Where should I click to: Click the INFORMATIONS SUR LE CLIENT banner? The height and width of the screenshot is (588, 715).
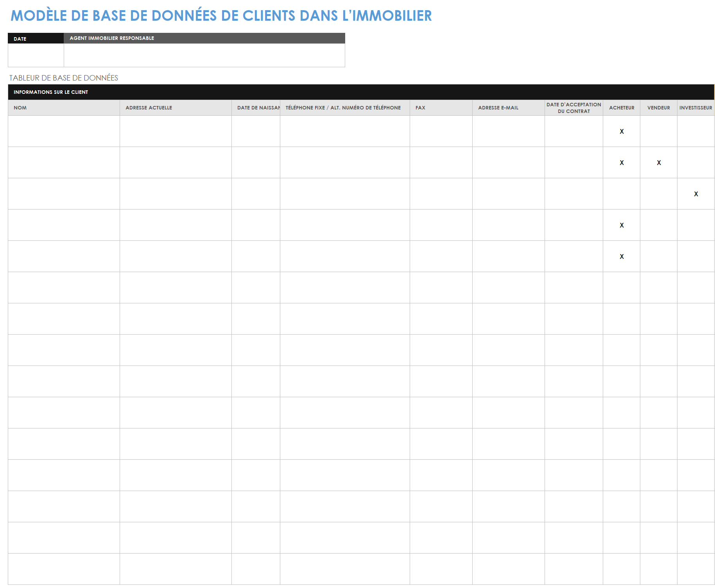pyautogui.click(x=361, y=92)
